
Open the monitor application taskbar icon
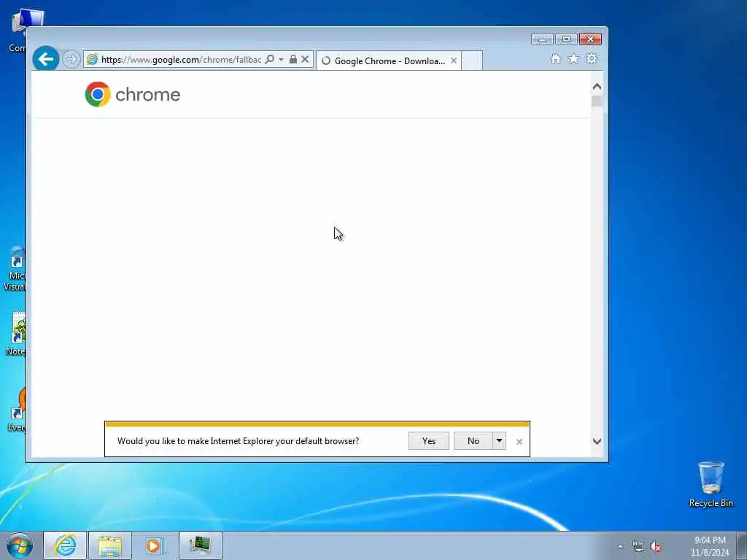pyautogui.click(x=200, y=545)
